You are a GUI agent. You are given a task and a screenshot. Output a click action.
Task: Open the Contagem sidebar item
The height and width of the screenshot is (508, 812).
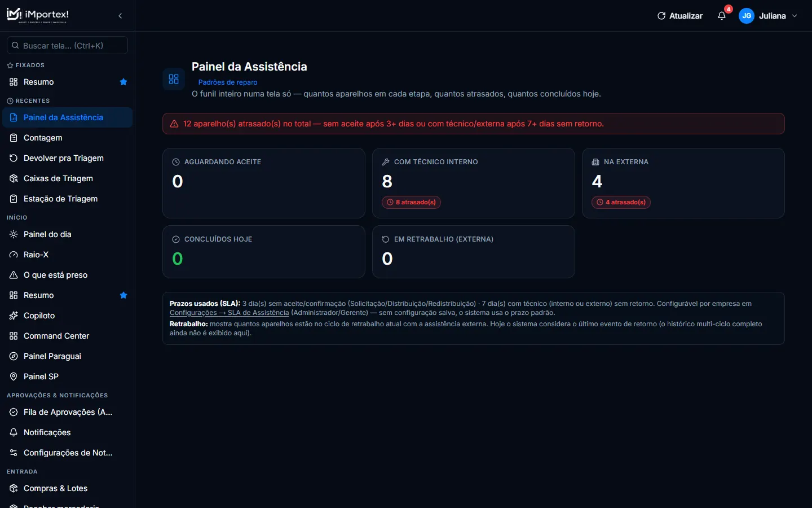[67, 138]
